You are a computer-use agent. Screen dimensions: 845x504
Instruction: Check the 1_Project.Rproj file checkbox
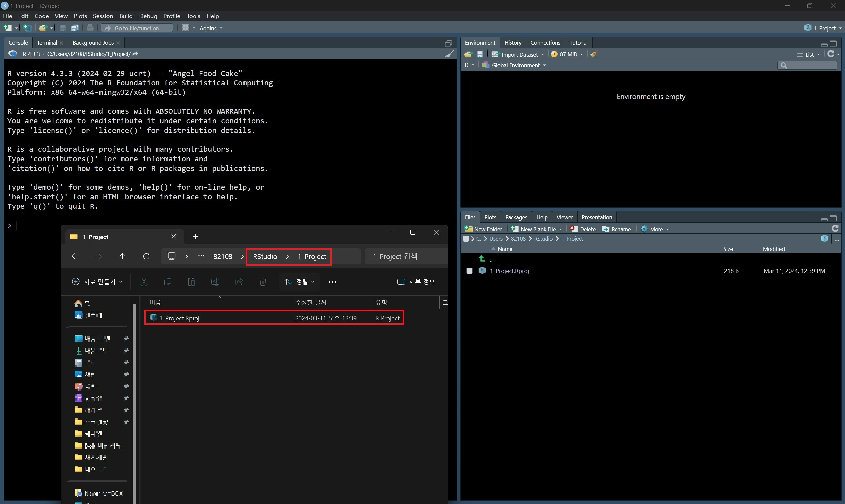pyautogui.click(x=469, y=271)
